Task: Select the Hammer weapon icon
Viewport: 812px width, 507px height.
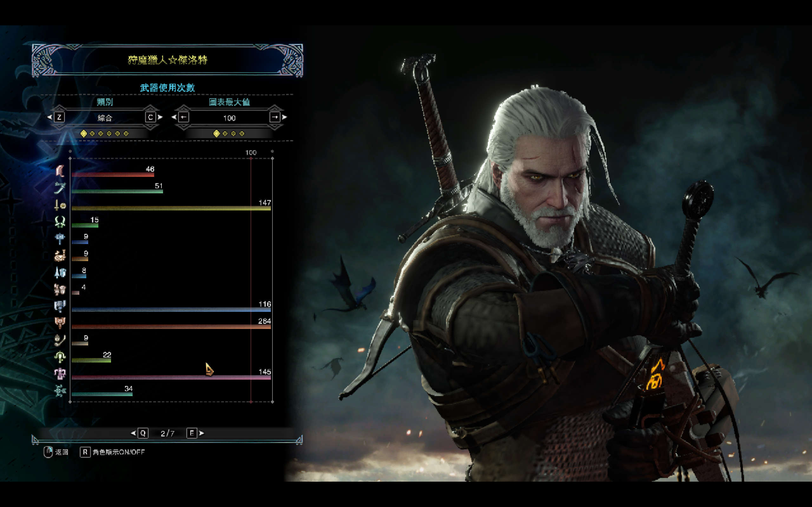Action: [x=60, y=239]
